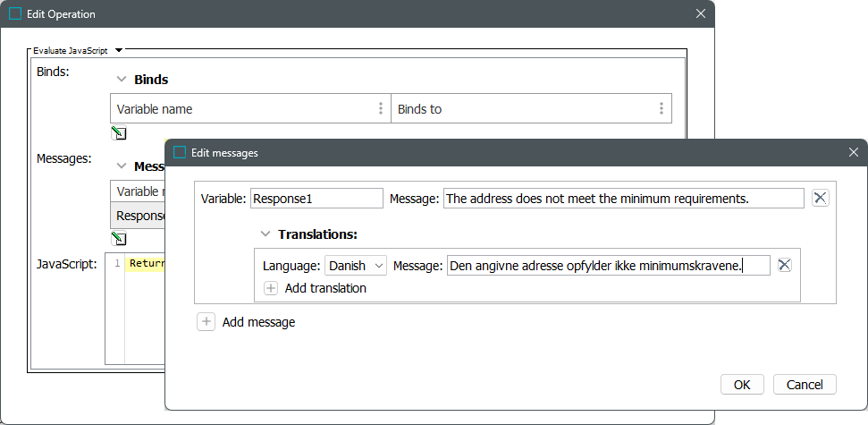Viewport: 868px width, 425px height.
Task: Click the Variable field containing Response1
Action: point(316,199)
